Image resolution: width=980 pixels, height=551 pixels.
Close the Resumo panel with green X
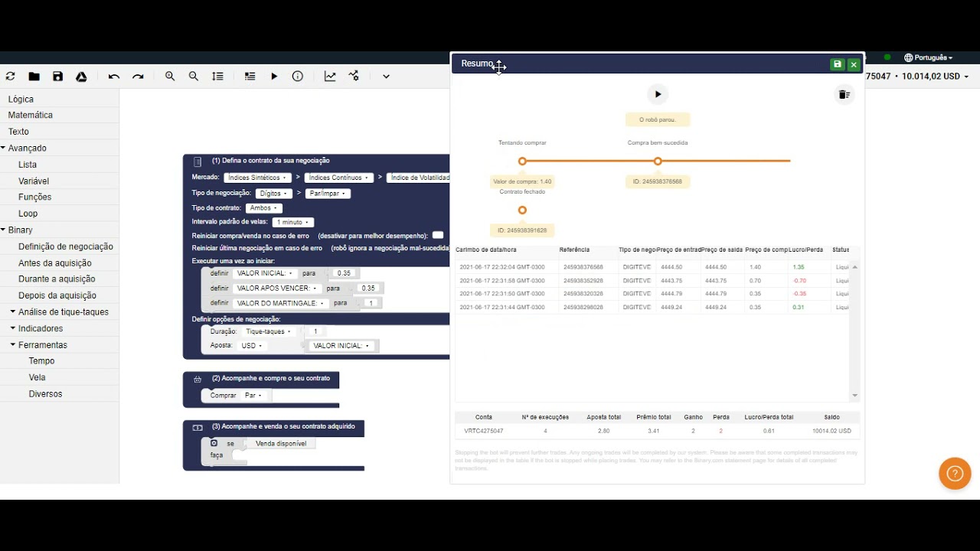coord(854,64)
